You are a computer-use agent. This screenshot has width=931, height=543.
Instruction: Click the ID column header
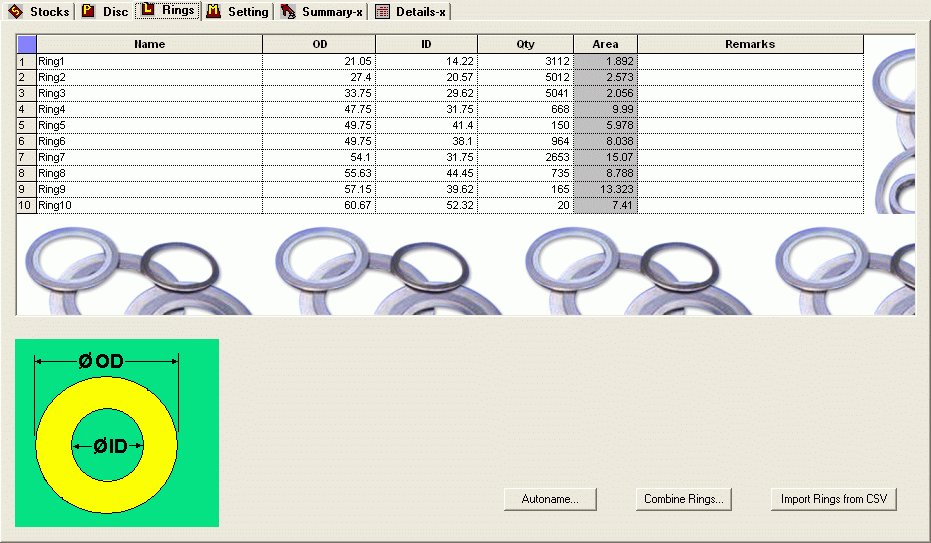pos(426,44)
